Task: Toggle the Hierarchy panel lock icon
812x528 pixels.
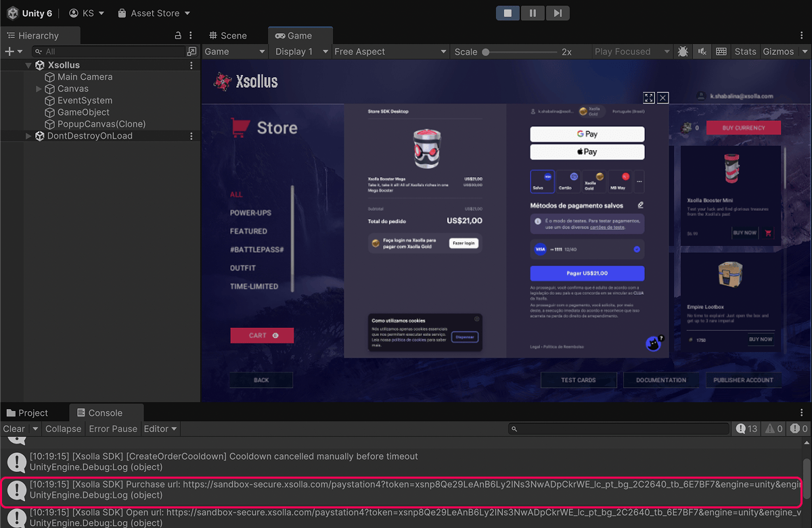Action: click(x=178, y=35)
